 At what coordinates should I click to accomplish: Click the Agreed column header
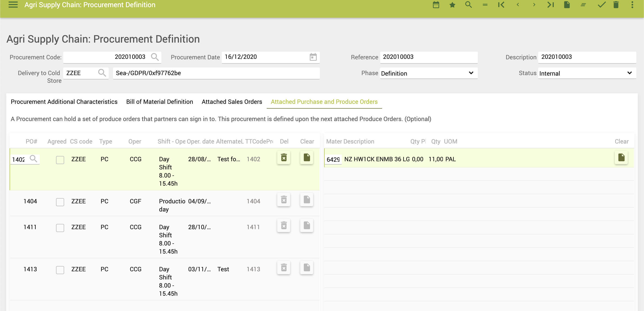[x=57, y=141]
